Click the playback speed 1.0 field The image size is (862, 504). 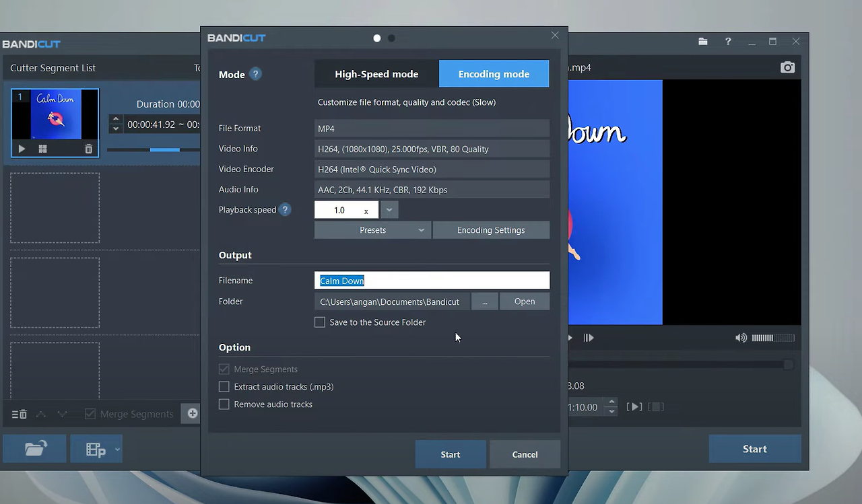346,210
